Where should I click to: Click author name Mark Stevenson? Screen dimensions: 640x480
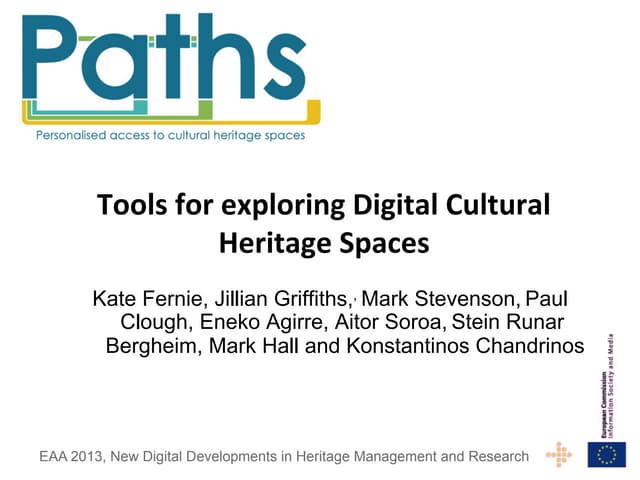pyautogui.click(x=438, y=298)
